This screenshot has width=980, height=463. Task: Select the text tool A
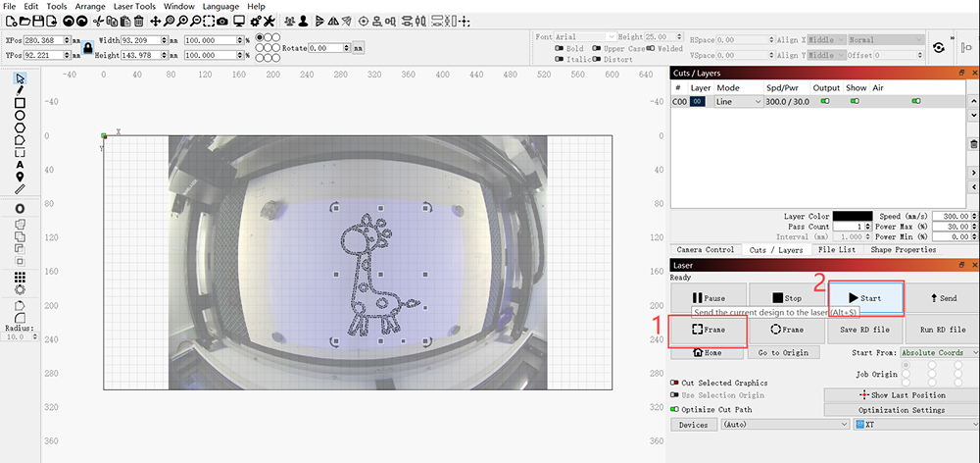pos(20,165)
